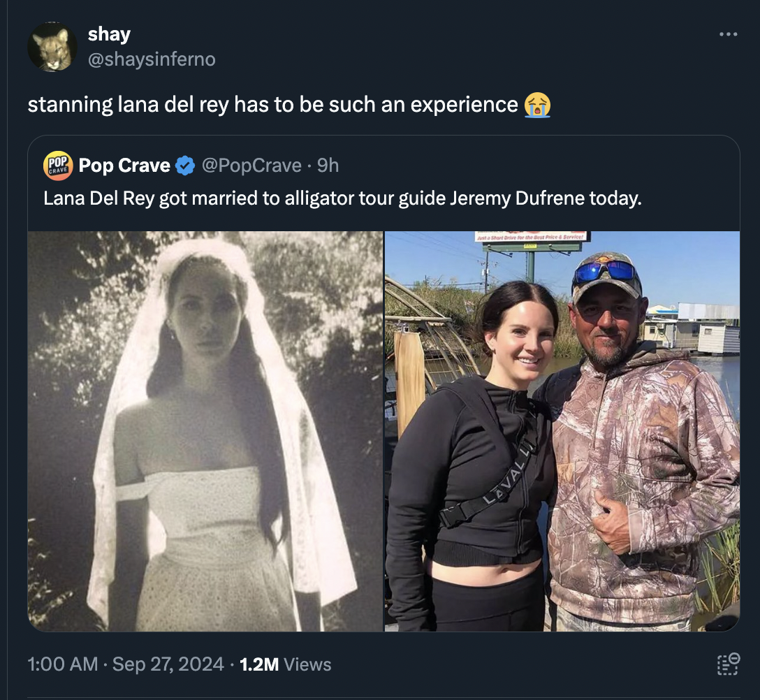Open the @shaysinferno profile handle

coord(152,59)
